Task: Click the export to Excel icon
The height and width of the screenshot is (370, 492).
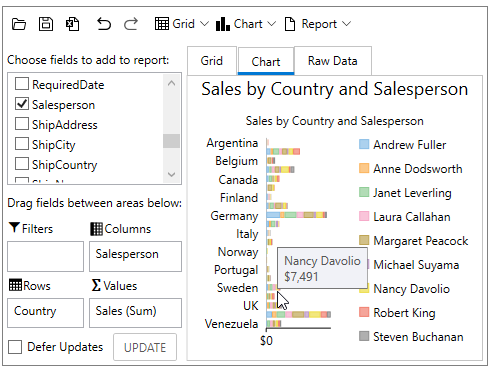Action: (72, 24)
